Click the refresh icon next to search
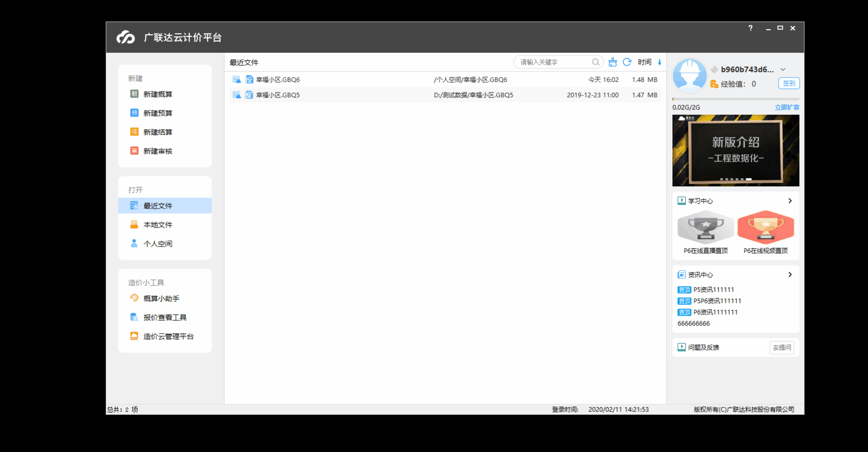The height and width of the screenshot is (452, 868). tap(627, 62)
